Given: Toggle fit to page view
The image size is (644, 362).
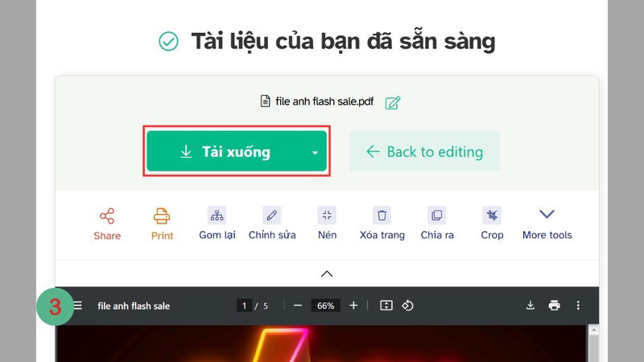Looking at the screenshot, I should 386,306.
